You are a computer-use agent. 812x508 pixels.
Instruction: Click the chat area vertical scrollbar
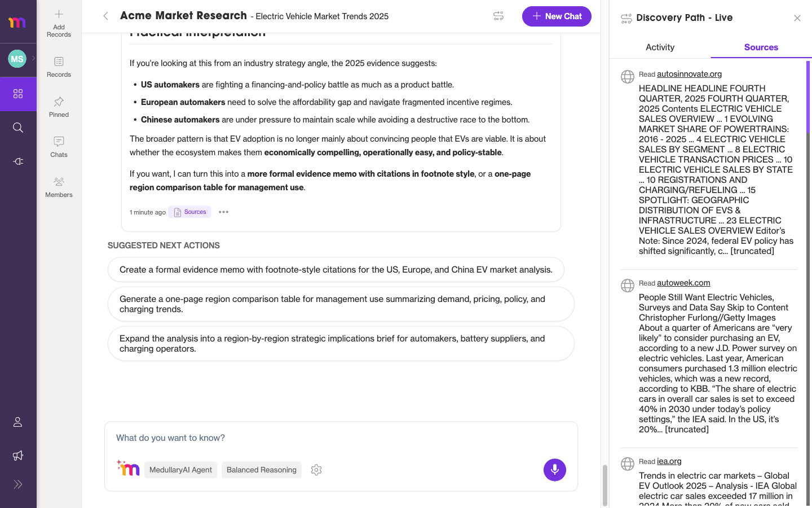point(605,485)
